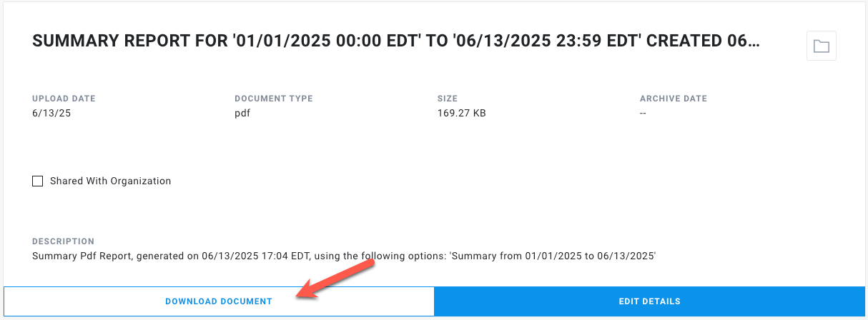Click the Document Type field label

(274, 99)
